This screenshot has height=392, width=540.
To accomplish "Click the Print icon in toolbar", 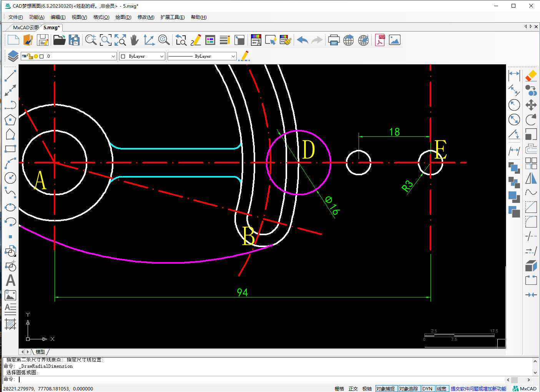I will click(x=334, y=40).
